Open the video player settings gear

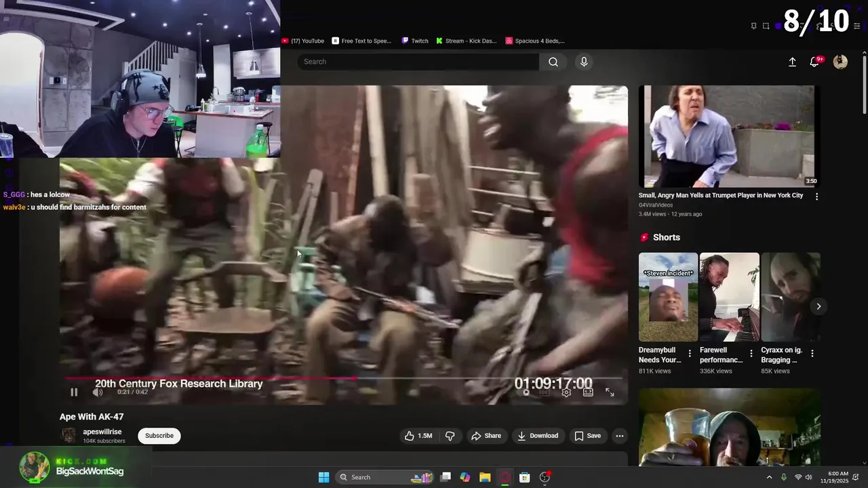[x=566, y=392]
